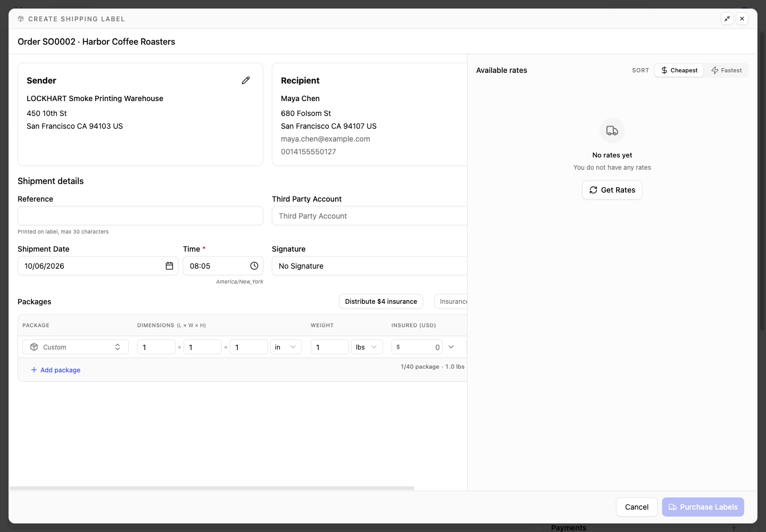This screenshot has width=766, height=532.
Task: Focus the Reference input field
Action: coord(140,216)
